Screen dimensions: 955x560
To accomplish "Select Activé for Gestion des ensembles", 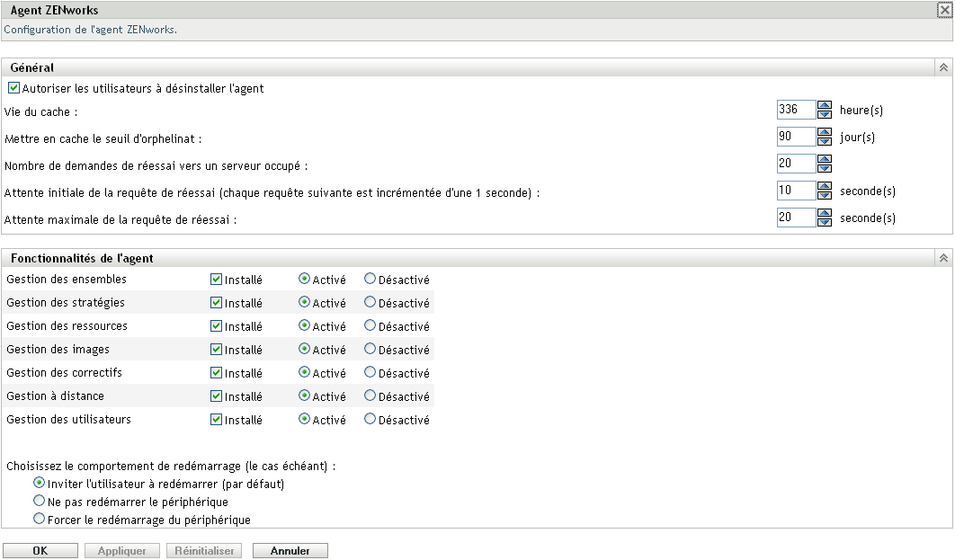I will [x=305, y=279].
